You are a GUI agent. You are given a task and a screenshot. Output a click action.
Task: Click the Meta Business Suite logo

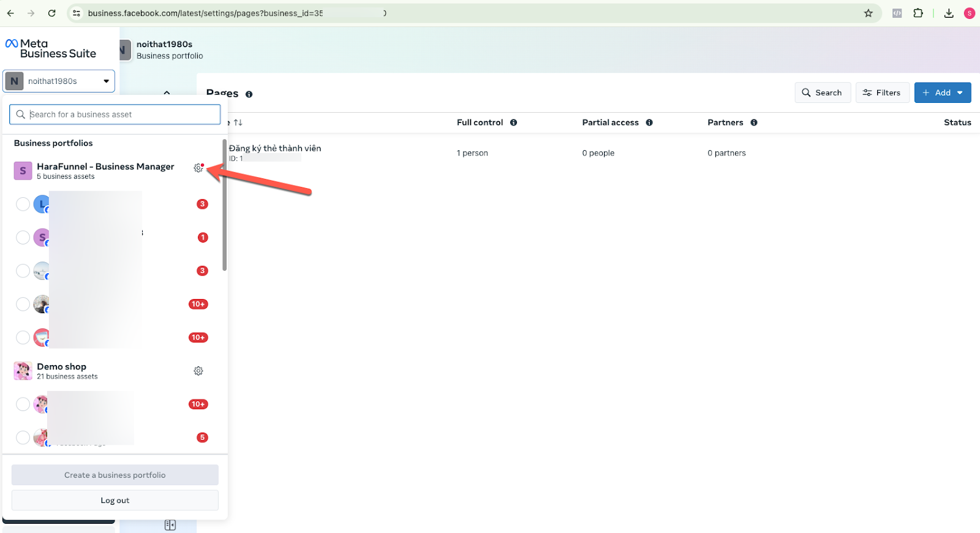(x=51, y=48)
